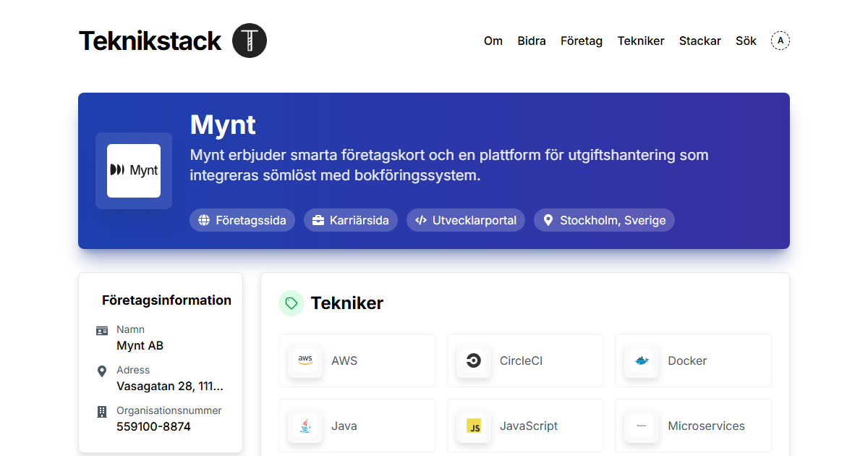Click the Teknikstack round logo icon
Viewport: 868px width, 456px height.
point(250,41)
